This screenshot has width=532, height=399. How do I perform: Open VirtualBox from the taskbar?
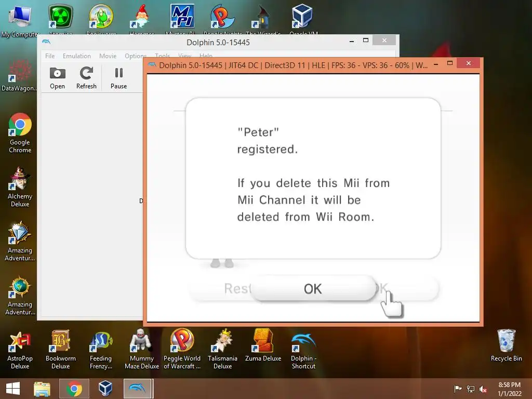(105, 389)
